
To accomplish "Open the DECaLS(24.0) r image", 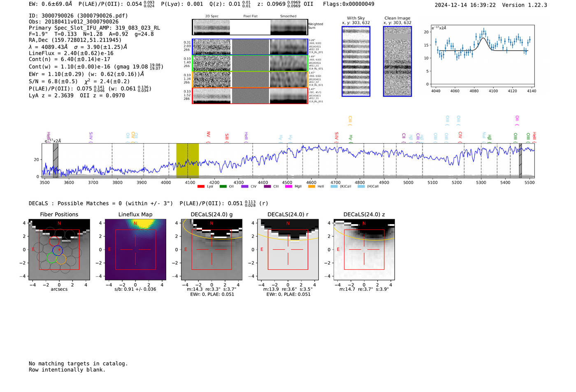I will pos(288,250).
